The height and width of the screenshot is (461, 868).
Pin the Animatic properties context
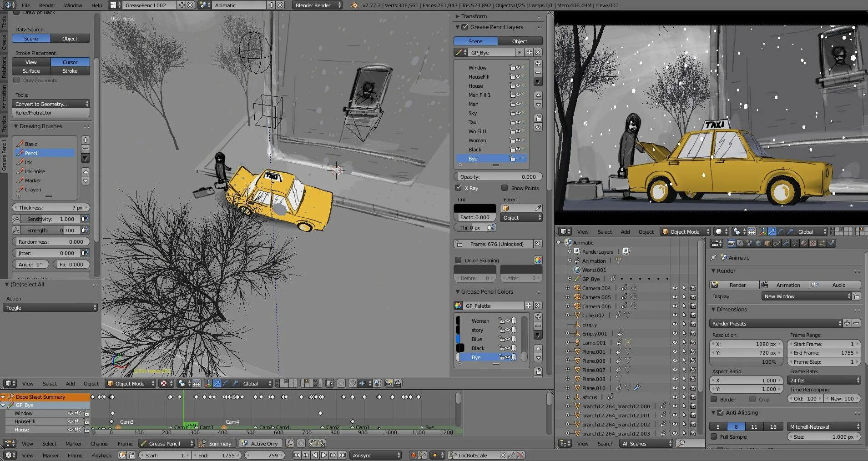pos(714,257)
